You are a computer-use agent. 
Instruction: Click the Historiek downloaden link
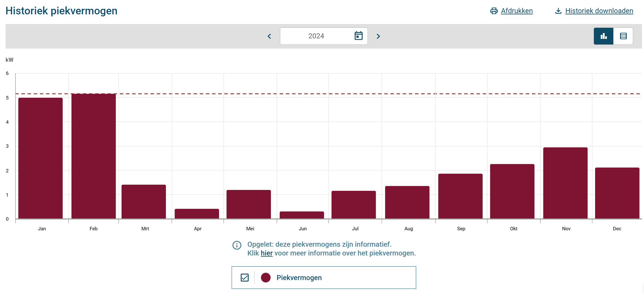coord(599,11)
